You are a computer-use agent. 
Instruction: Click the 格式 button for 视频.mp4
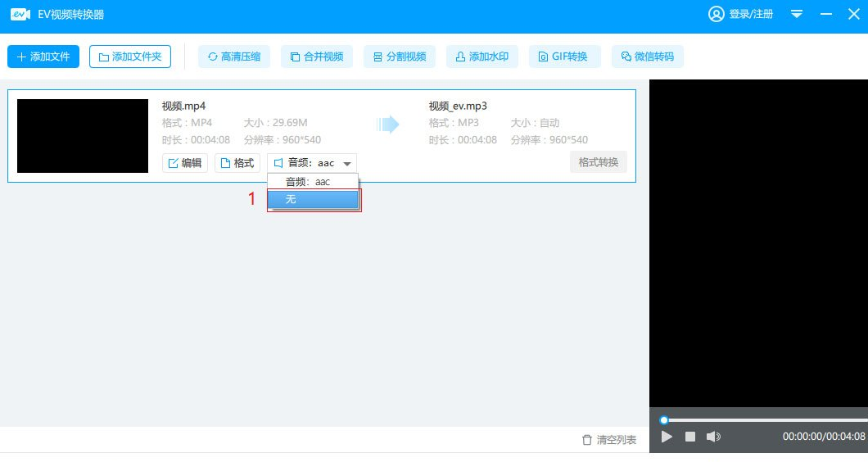[237, 163]
